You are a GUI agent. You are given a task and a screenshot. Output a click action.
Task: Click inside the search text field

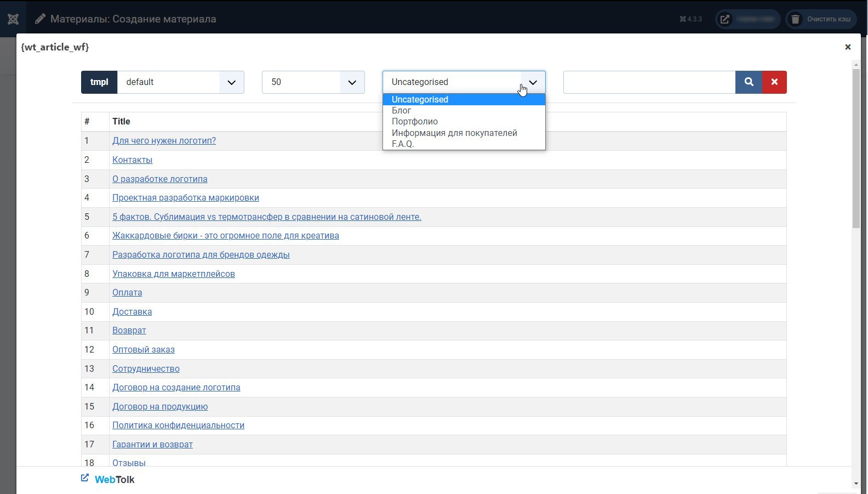coord(649,82)
